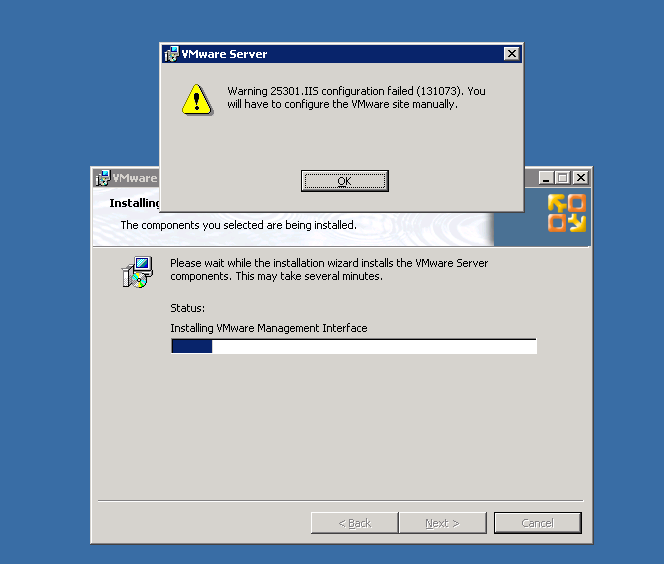Image resolution: width=664 pixels, height=564 pixels.
Task: Click the Installing VMware Management Interface status
Action: tap(269, 328)
